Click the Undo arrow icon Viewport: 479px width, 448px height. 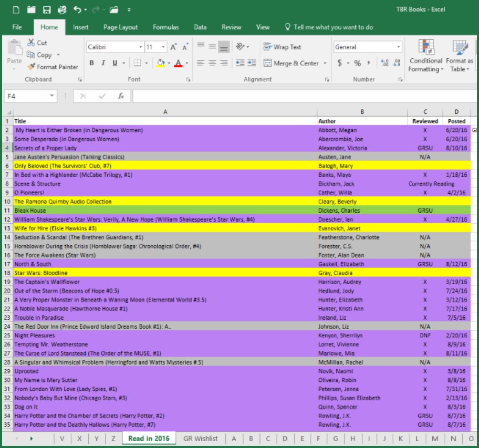pos(78,9)
